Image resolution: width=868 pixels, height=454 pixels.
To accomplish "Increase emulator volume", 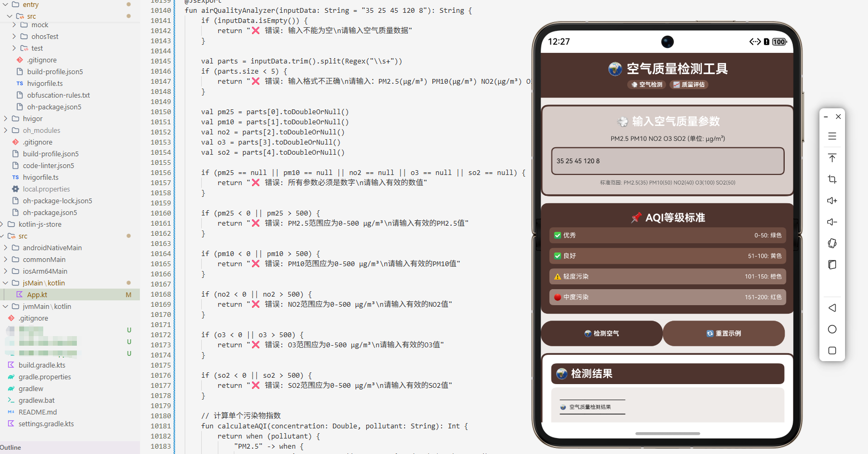I will [x=832, y=201].
